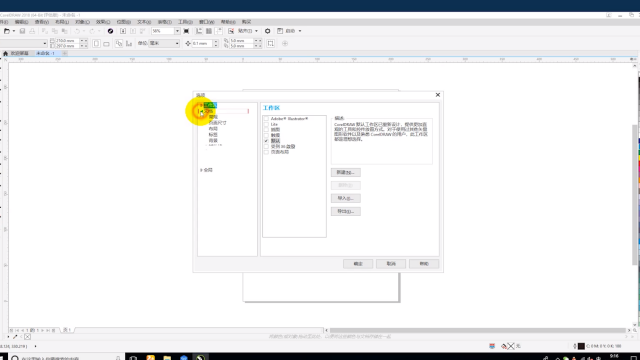Open File Explorer from the taskbar
Screen dimensions: 640x360
[167, 358]
